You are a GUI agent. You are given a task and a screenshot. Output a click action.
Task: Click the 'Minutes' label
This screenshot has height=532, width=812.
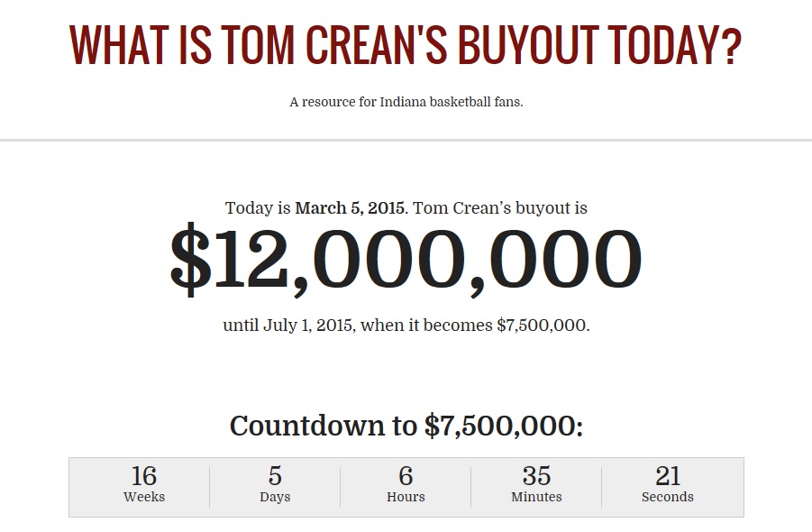tap(536, 497)
